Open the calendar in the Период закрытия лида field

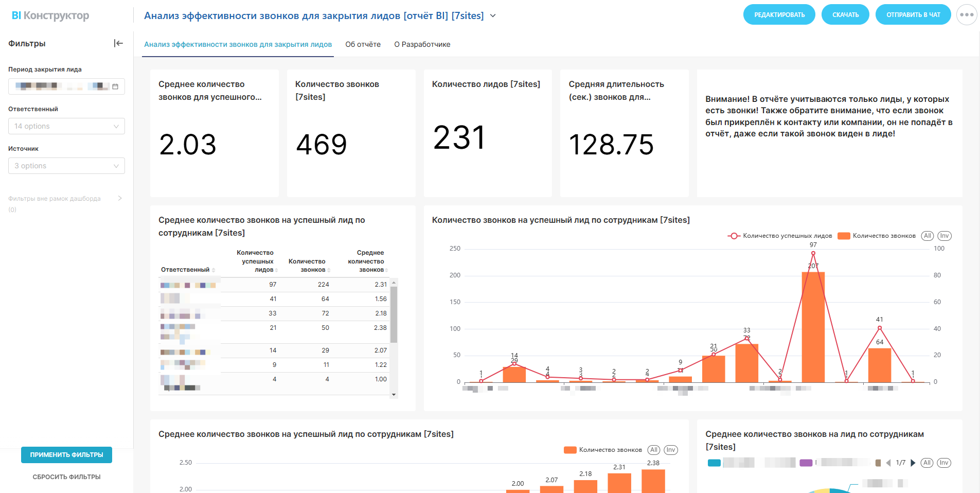pos(115,86)
